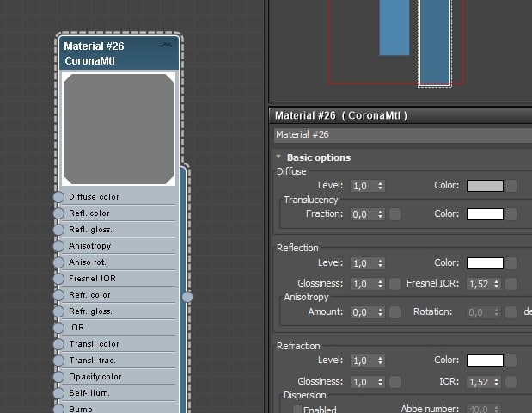The image size is (532, 413).
Task: Click the Refl. gloss. input socket
Action: pyautogui.click(x=58, y=230)
